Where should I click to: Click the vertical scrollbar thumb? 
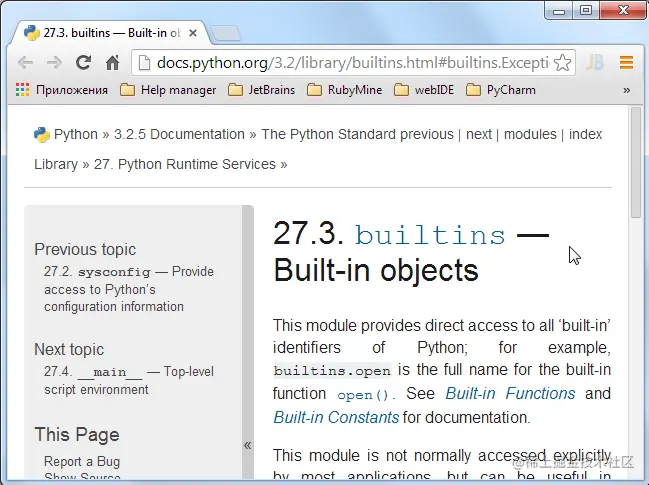click(635, 162)
